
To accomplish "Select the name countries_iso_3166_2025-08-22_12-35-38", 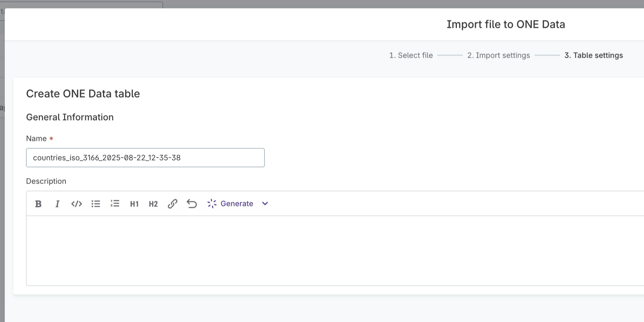I will (x=107, y=157).
